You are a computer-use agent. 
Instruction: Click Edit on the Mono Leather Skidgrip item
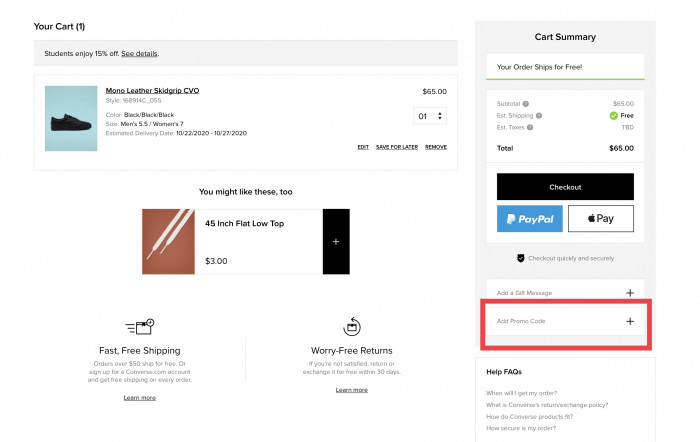click(363, 147)
